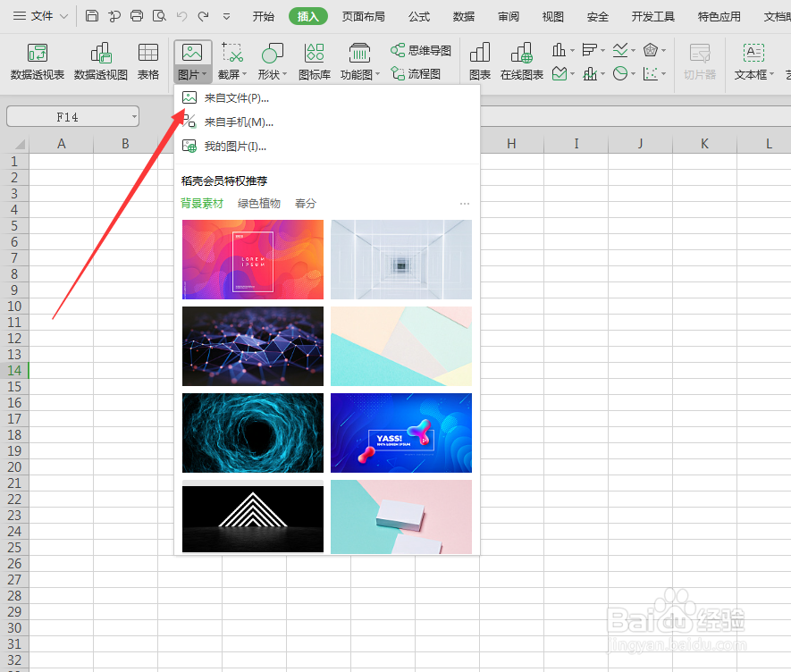Screen dimensions: 791x672
Task: Expand the 文本框 dropdown arrow
Action: click(x=772, y=74)
